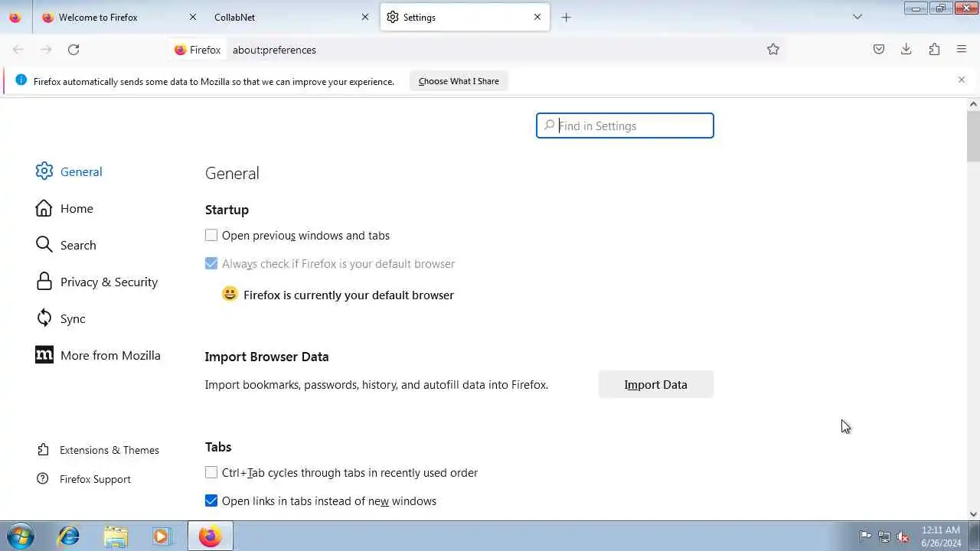Viewport: 980px width, 551px height.
Task: Toggle Always check default browser checkbox
Action: [211, 264]
